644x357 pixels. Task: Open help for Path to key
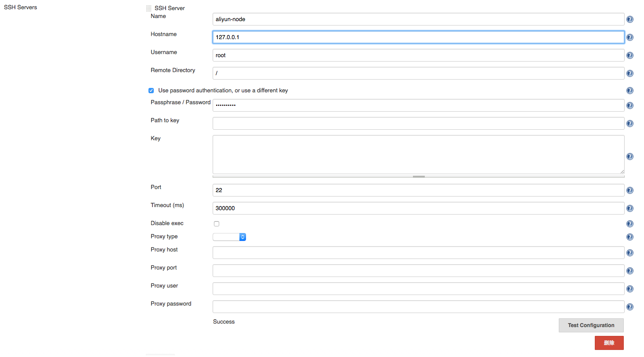pyautogui.click(x=630, y=123)
